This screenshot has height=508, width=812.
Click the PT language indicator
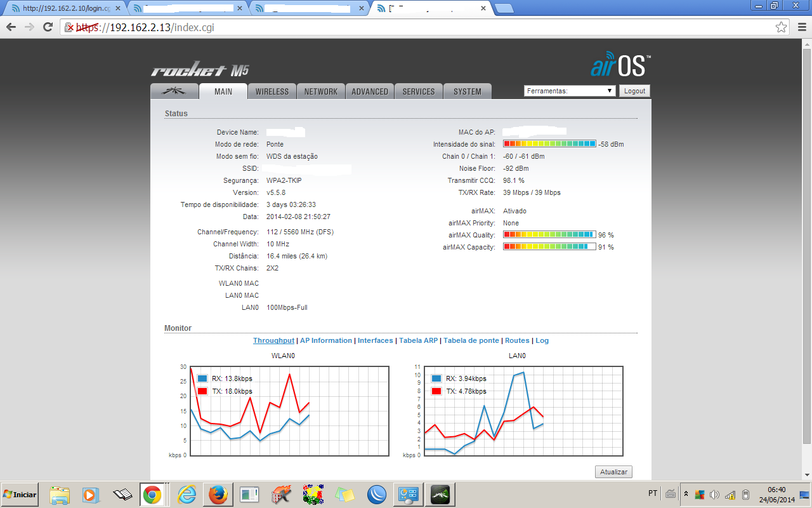653,493
